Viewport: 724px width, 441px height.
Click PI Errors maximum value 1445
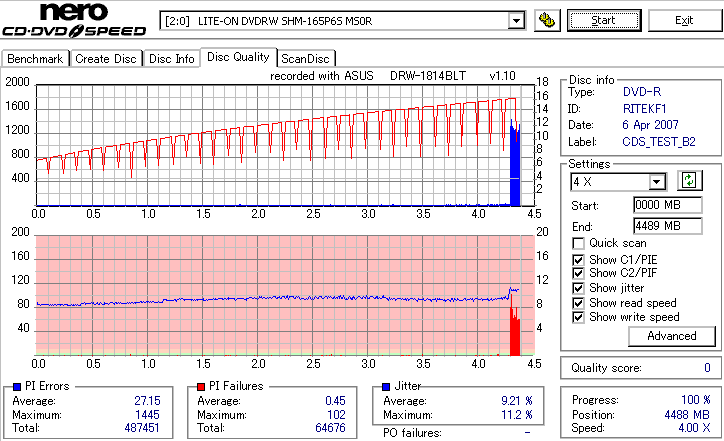[147, 415]
